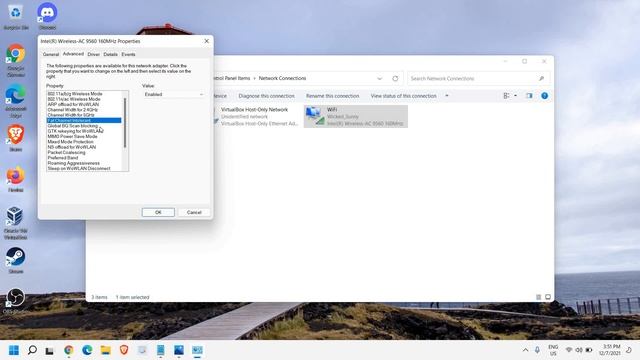The image size is (640, 360).
Task: Cancel the adapter properties dialog
Action: 194,212
